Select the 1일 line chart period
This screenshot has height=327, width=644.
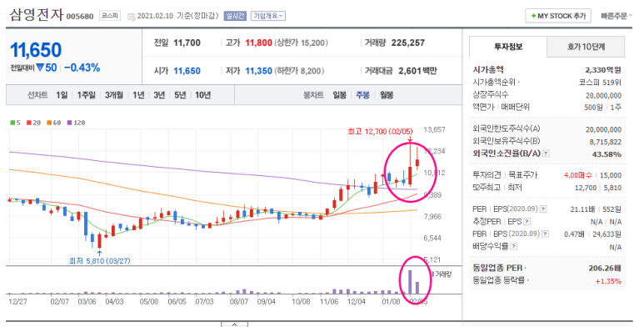[62, 95]
